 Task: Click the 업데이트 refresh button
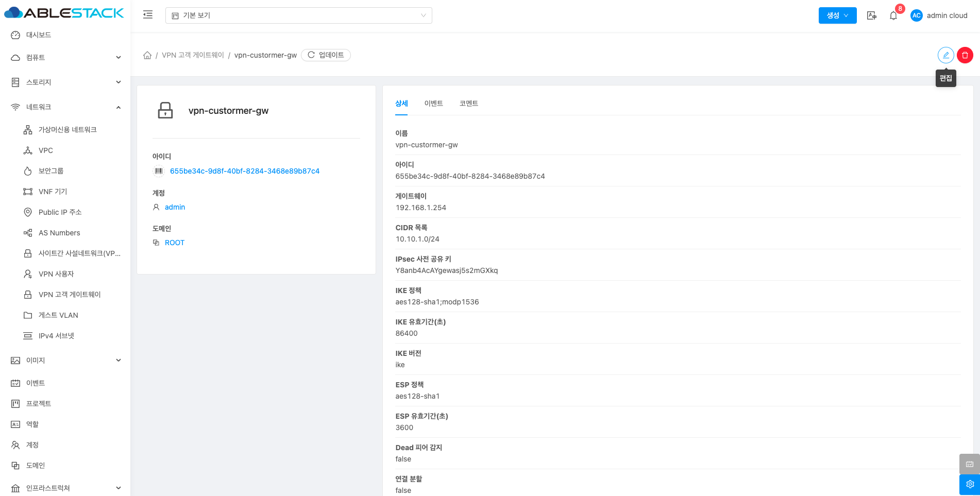326,55
